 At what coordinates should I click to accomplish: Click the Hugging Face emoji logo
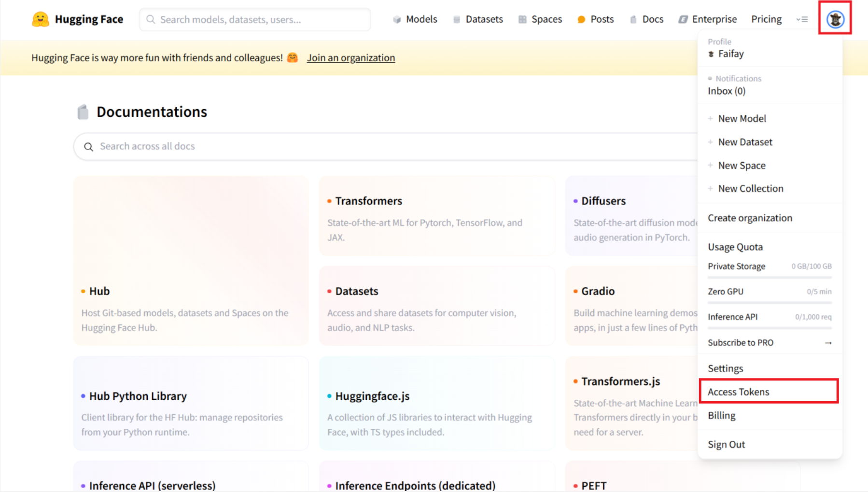[41, 19]
